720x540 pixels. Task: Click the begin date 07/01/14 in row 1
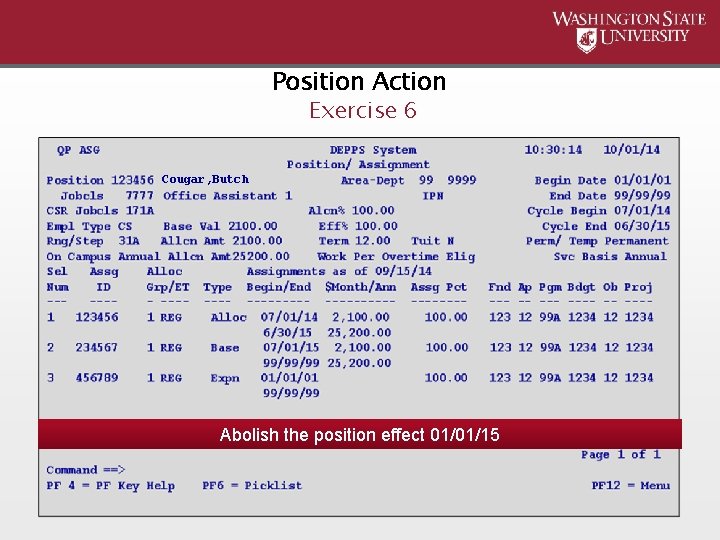pos(289,317)
